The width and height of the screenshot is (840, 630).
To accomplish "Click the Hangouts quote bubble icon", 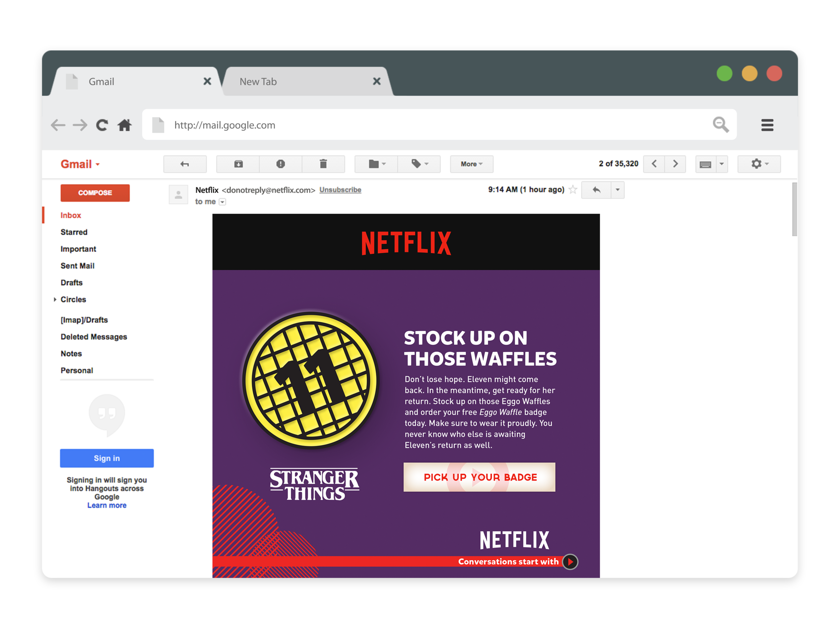I will click(x=107, y=415).
